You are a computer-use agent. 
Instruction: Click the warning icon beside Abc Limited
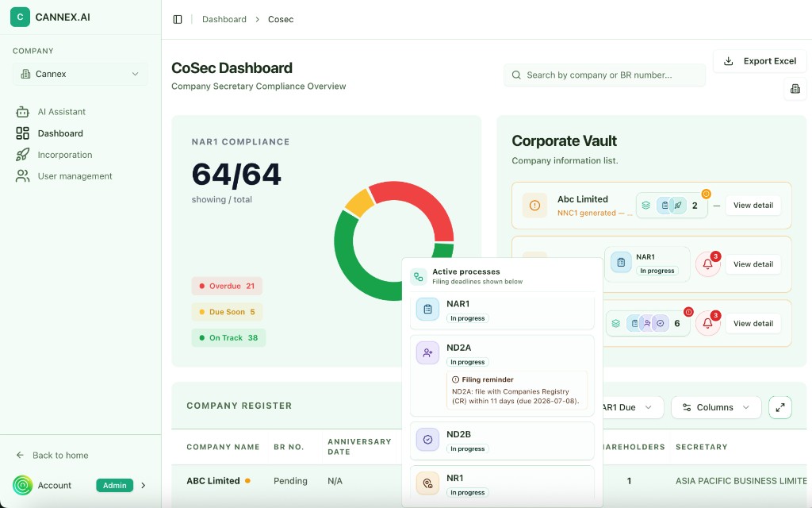click(x=535, y=206)
